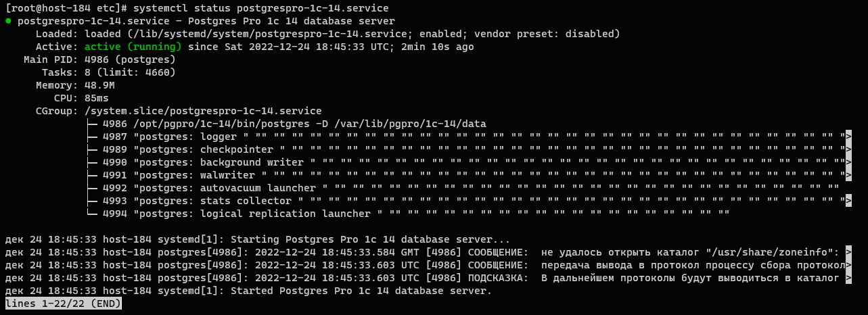
Task: Click the Memory value 48.9M
Action: point(99,85)
